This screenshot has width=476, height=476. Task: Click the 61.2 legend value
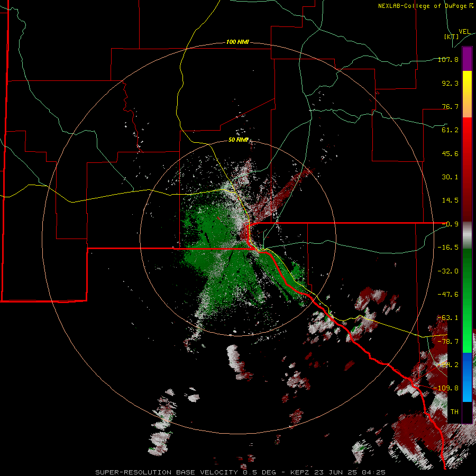(x=450, y=130)
